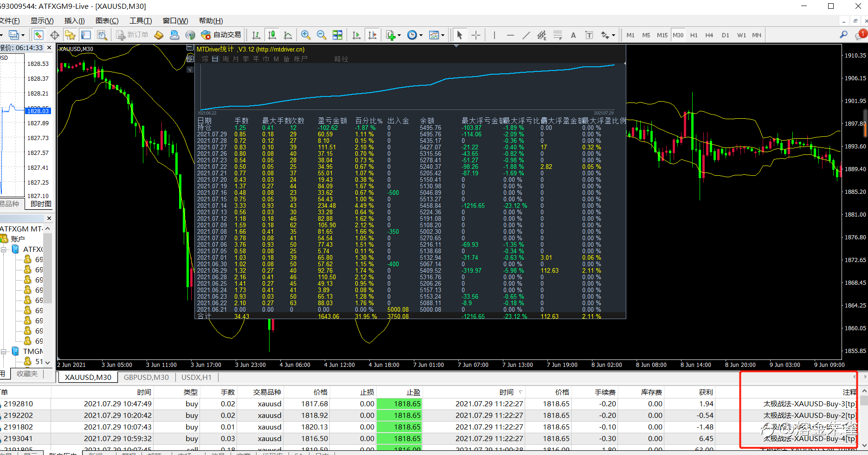Viewport: 868px width, 455px height.
Task: Open the 收藏夹 favorites tab in Navigator
Action: pyautogui.click(x=27, y=374)
